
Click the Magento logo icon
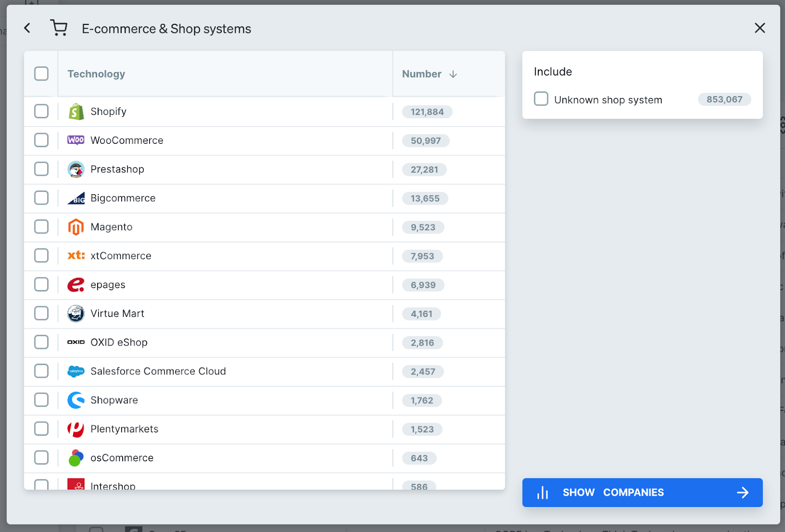[76, 227]
